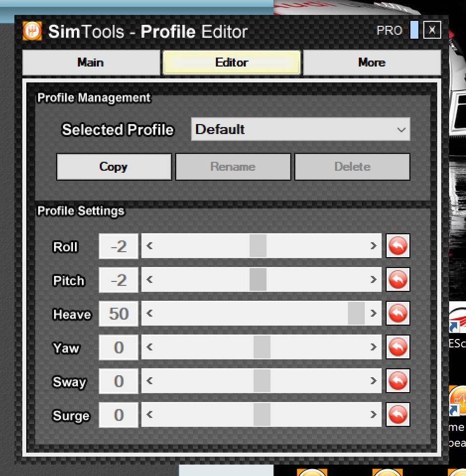Decrease Yaw using the slider's left arrow
Image resolution: width=466 pixels, height=476 pixels.
[x=149, y=347]
